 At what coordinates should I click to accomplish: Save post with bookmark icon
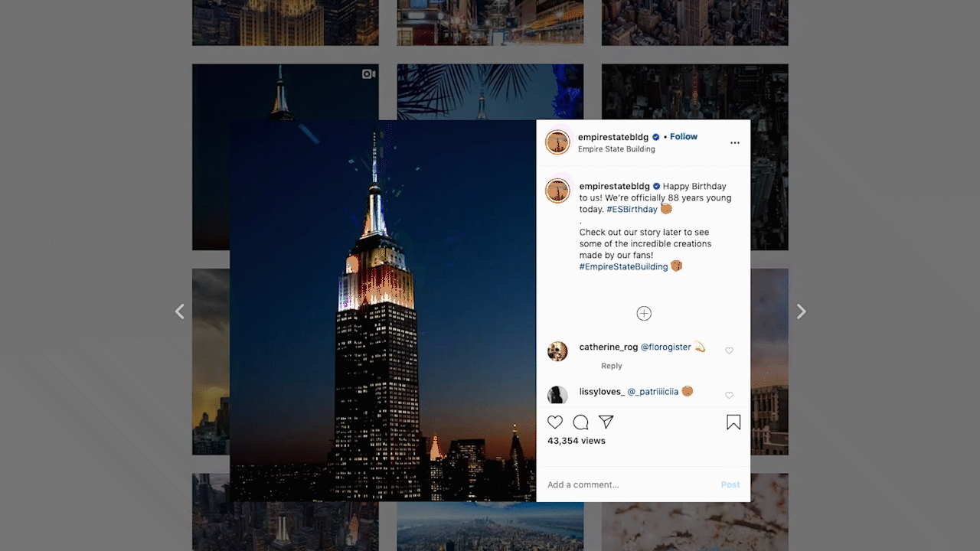733,422
